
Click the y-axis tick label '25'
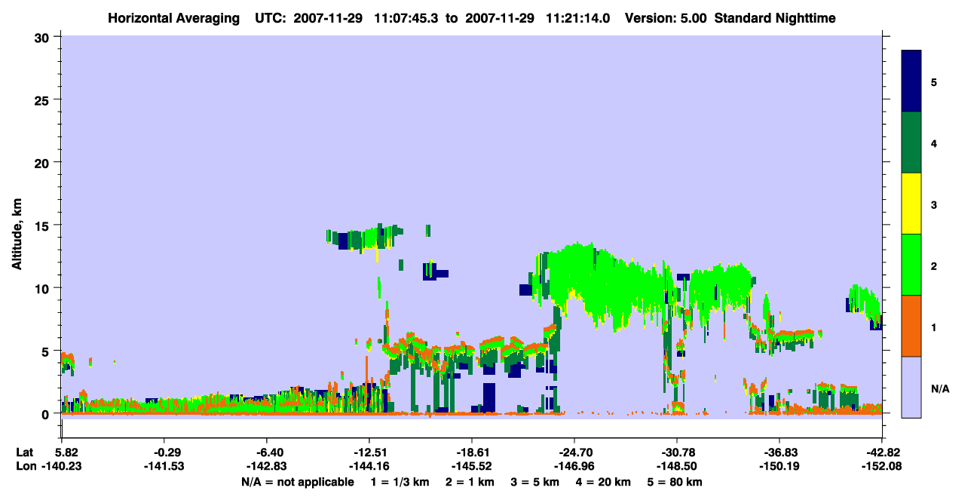44,100
